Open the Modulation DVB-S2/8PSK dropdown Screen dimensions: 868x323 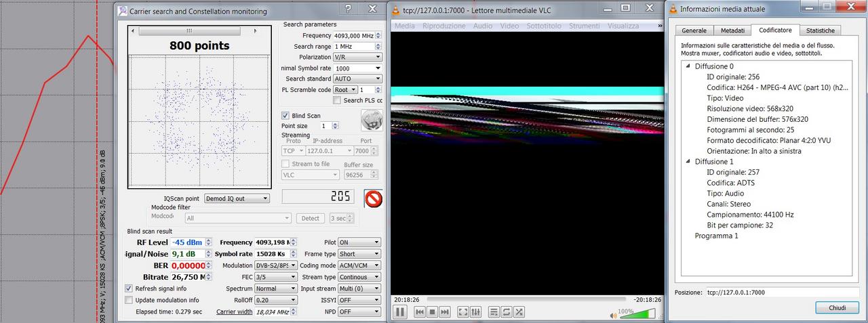click(275, 265)
